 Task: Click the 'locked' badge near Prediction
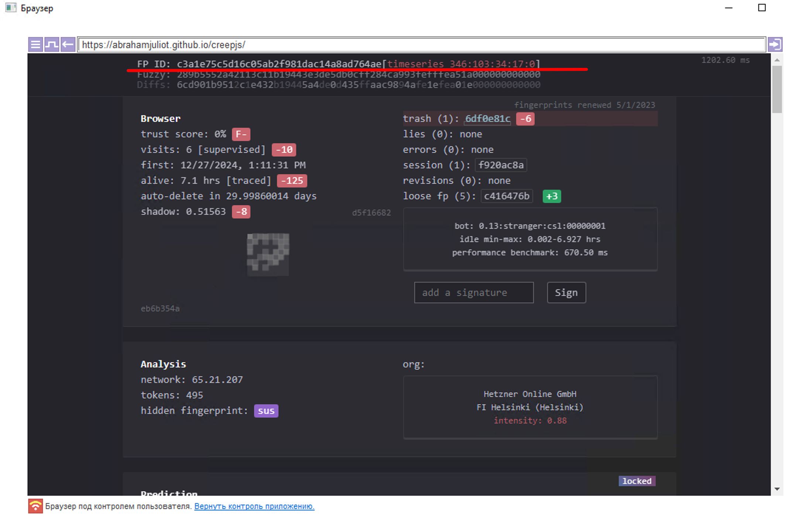click(637, 481)
